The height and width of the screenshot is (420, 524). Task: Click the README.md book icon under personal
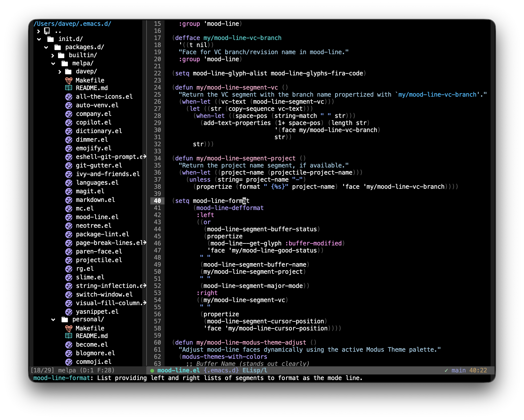click(x=69, y=336)
